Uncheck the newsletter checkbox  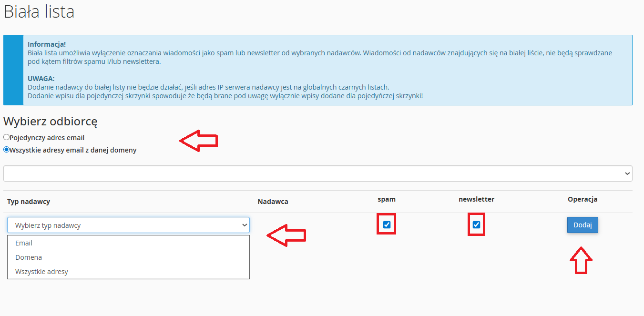[476, 225]
